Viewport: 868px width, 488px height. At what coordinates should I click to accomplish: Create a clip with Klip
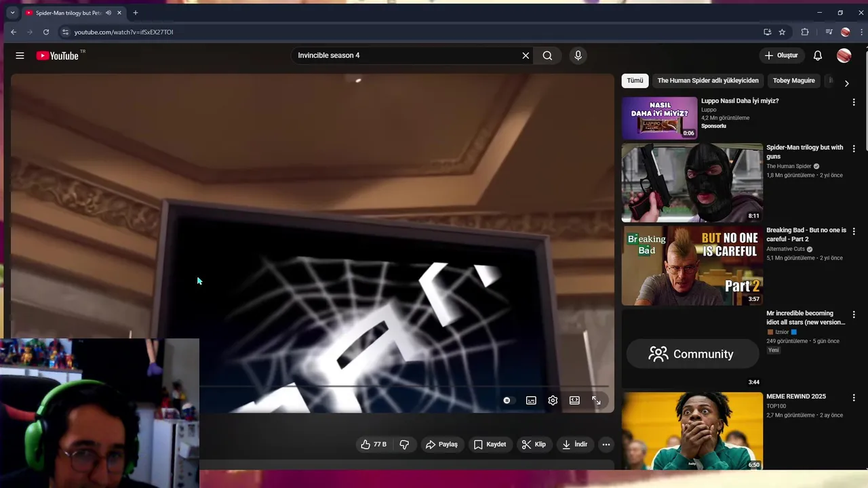click(534, 445)
